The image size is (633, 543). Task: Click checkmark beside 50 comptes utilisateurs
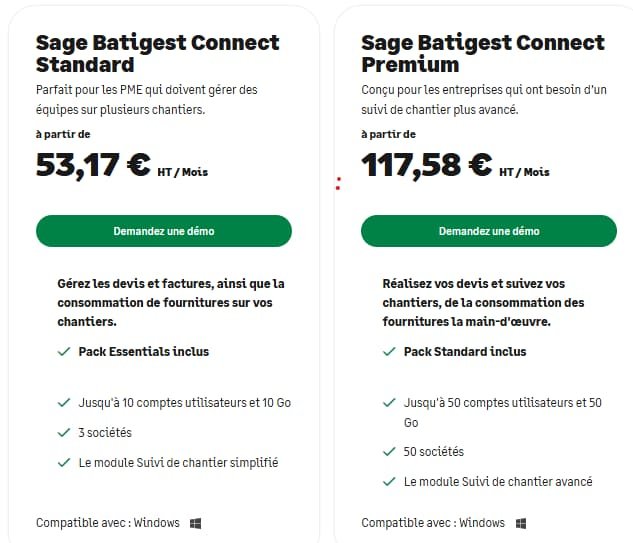(388, 403)
